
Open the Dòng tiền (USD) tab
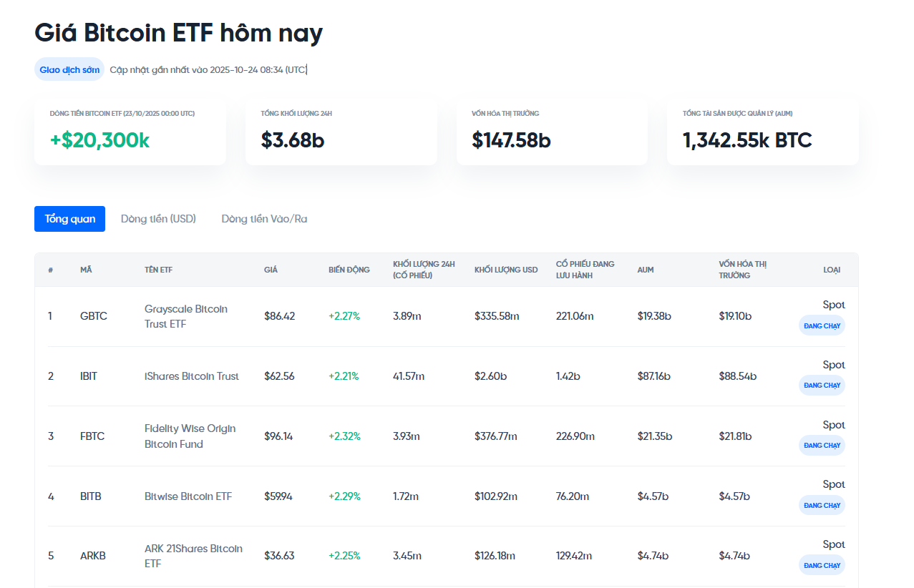pyautogui.click(x=157, y=218)
